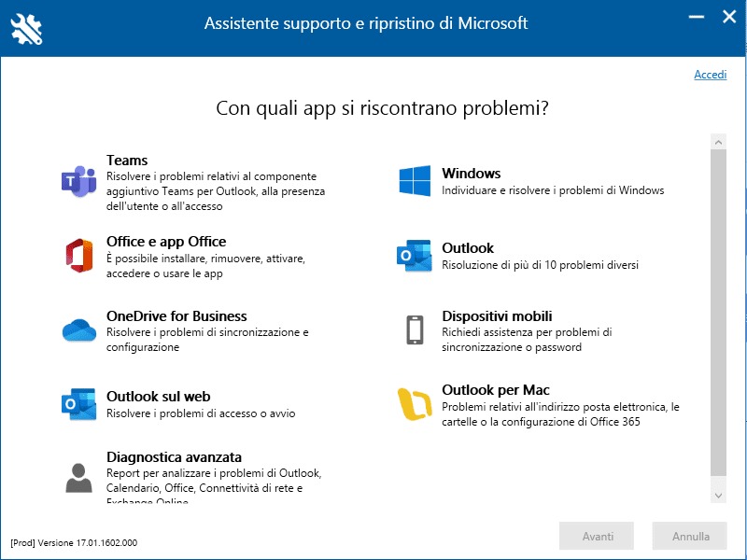Choose the Dispositivi mobili phone icon
This screenshot has width=747, height=560.
click(415, 330)
